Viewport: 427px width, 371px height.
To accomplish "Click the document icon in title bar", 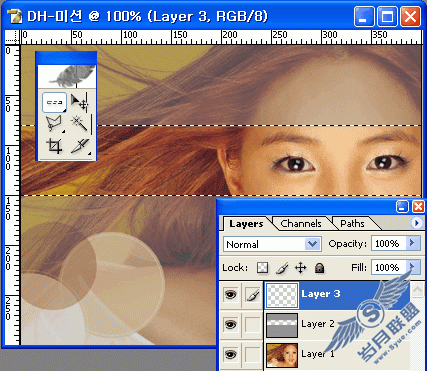I will (x=14, y=16).
